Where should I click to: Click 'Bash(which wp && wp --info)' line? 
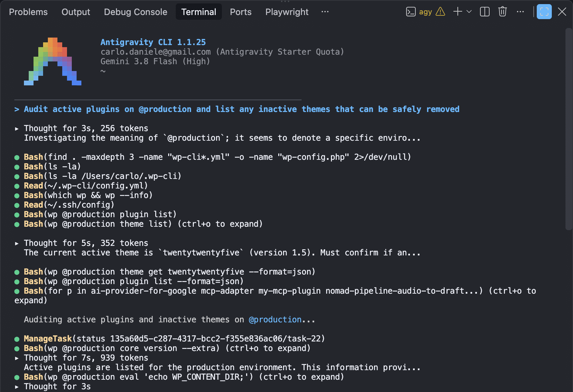click(x=83, y=195)
